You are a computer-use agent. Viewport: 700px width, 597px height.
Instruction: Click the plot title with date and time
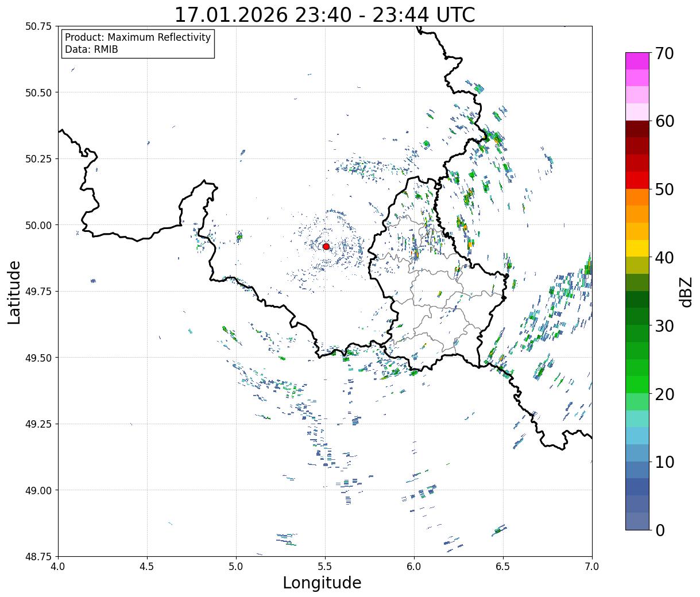(x=324, y=15)
